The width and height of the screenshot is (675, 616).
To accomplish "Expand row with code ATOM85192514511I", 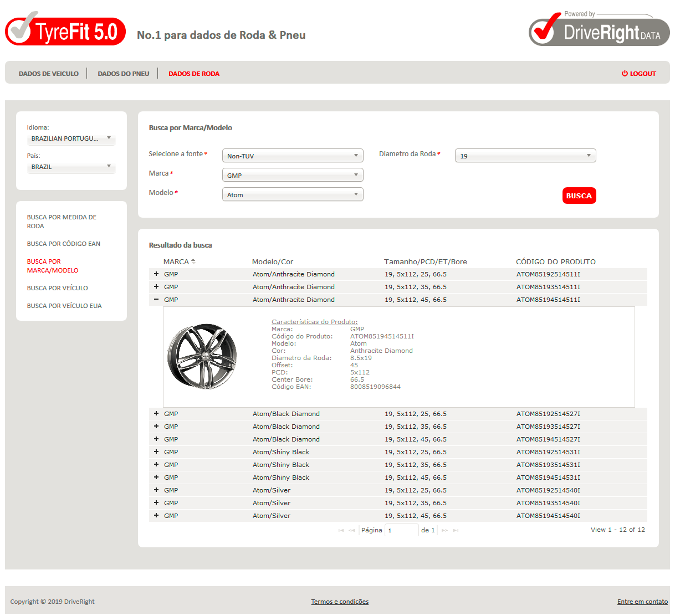I will point(156,274).
